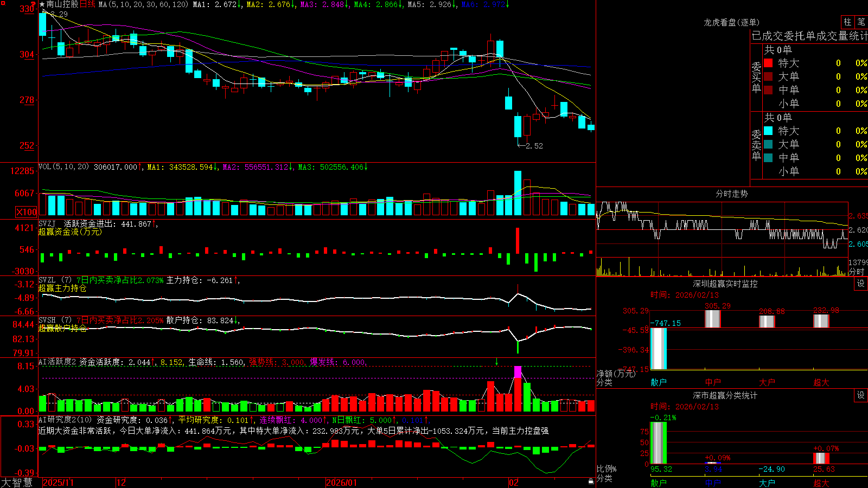Click the small lock icon on the time axis

point(591,481)
